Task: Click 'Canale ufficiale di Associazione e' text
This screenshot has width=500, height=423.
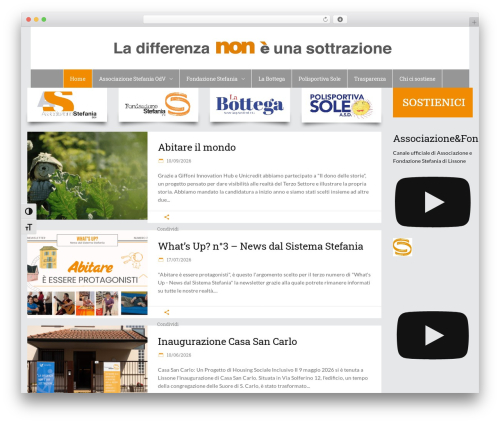Action: tap(432, 153)
